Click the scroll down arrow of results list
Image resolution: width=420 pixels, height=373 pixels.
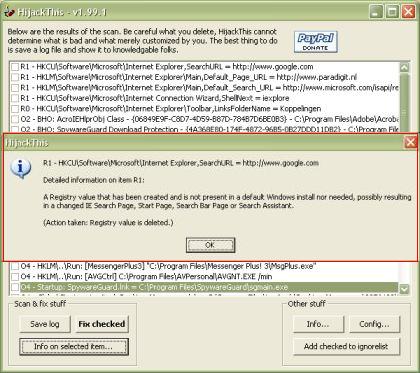(x=404, y=289)
